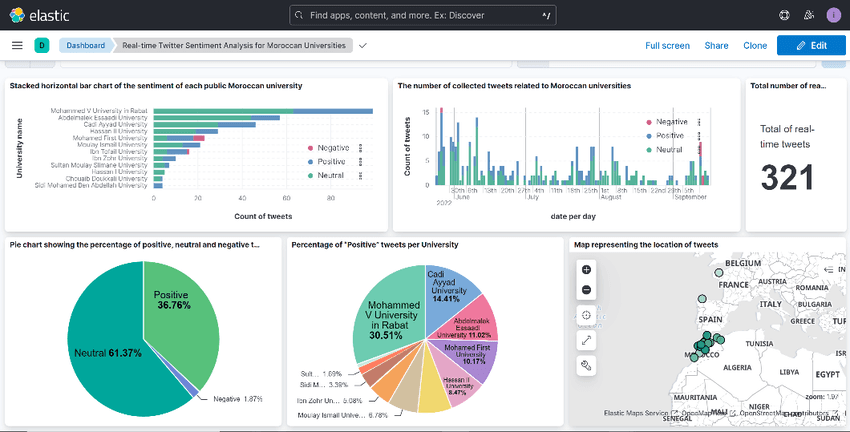Go to the Dashboard breadcrumb
This screenshot has width=850, height=432.
pos(85,46)
